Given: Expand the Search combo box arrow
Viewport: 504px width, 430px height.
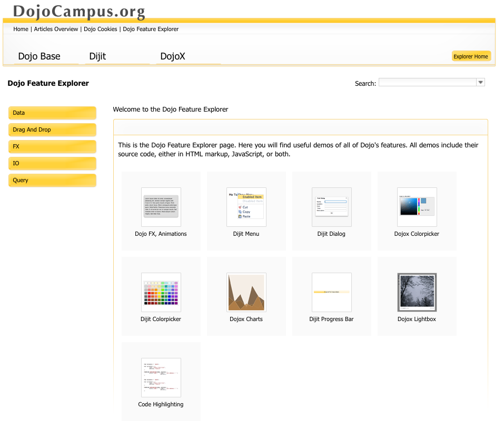Looking at the screenshot, I should tap(480, 82).
